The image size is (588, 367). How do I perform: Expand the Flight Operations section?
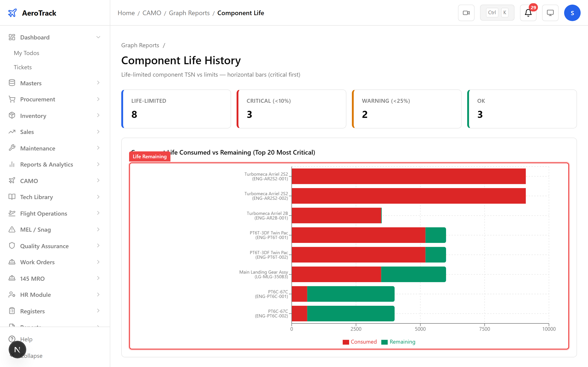[98, 213]
